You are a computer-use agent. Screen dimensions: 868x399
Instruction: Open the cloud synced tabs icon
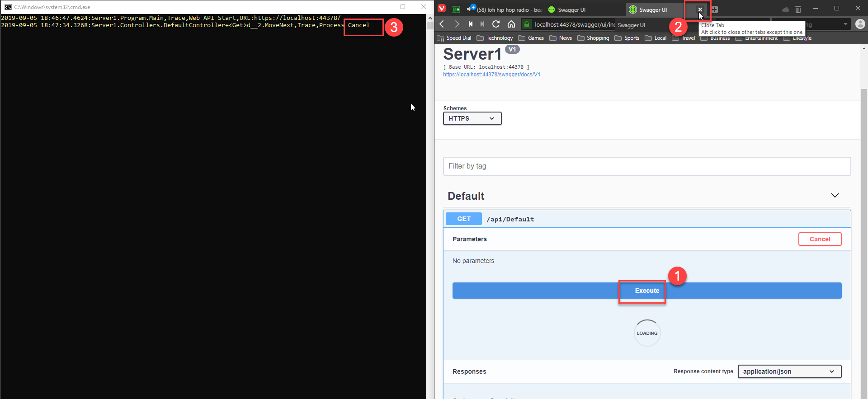pos(786,9)
